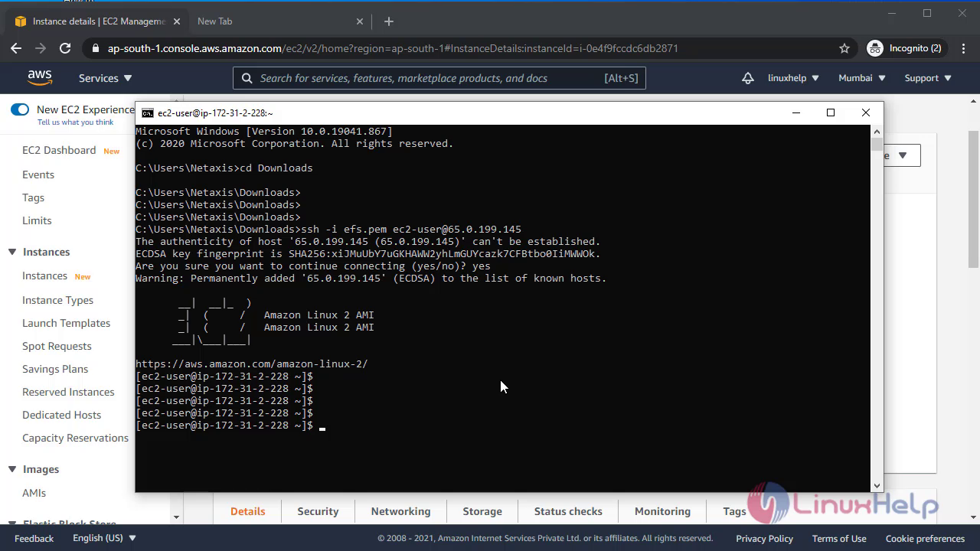Close the ec2-user terminal window

point(866,112)
